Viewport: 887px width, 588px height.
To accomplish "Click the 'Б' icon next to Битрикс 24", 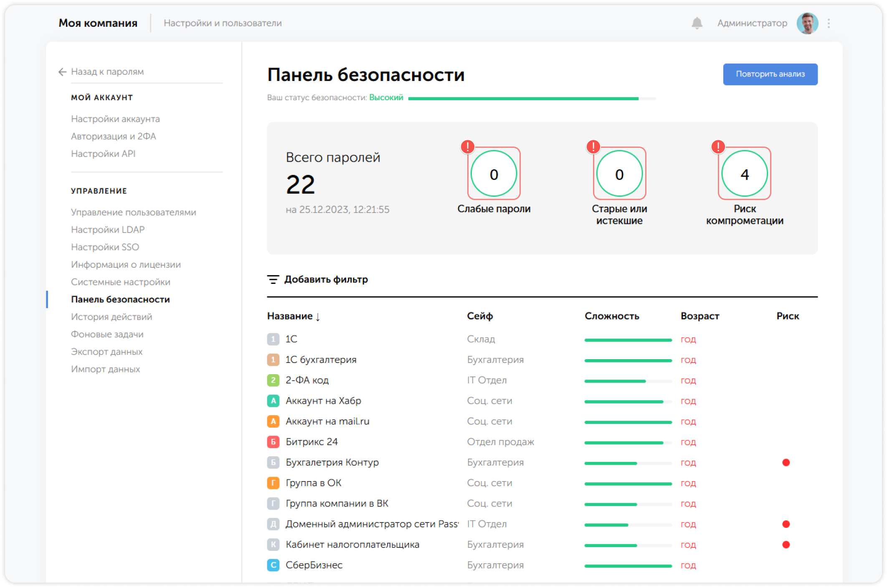I will tap(273, 442).
